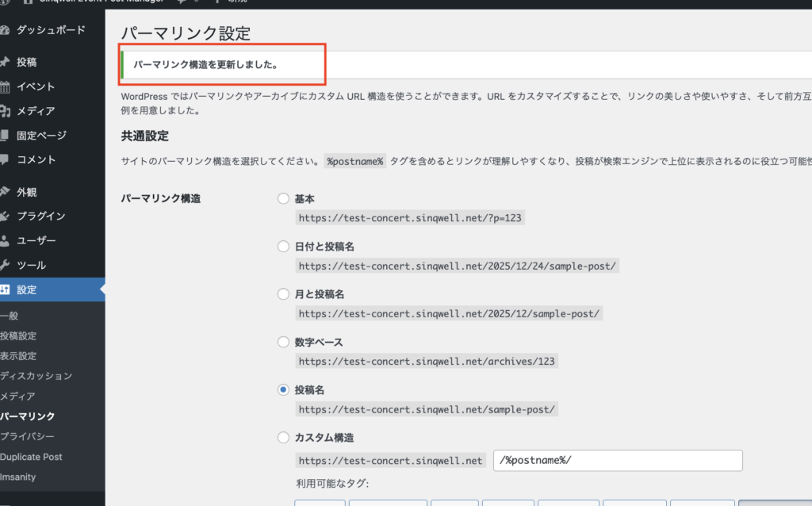Viewport: 812px width, 506px height.
Task: Click the paintbrush icon beside 外観
Action: point(5,192)
